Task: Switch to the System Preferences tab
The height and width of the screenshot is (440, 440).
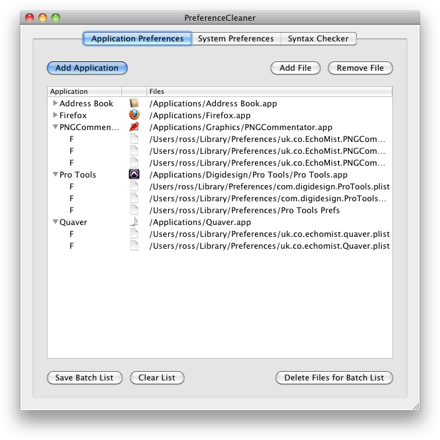Action: 236,39
